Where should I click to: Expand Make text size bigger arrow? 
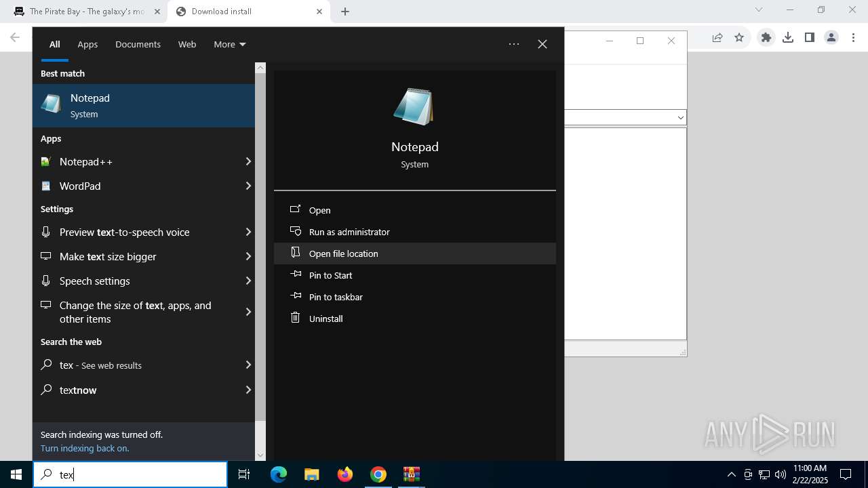pos(248,256)
